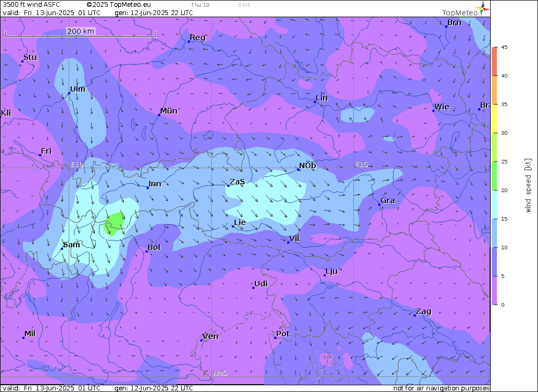Image resolution: width=538 pixels, height=392 pixels.
Task: Click the '3500 ft wind ASFC' title
Action: (31, 5)
